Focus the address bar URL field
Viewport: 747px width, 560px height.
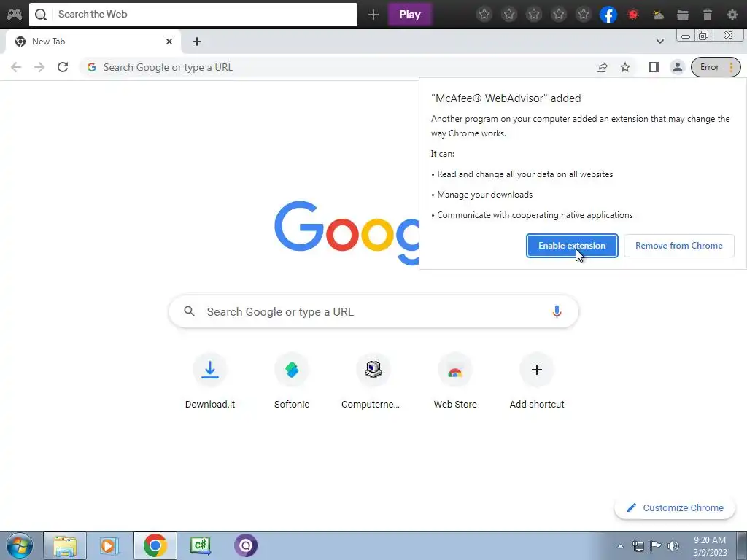pyautogui.click(x=333, y=67)
